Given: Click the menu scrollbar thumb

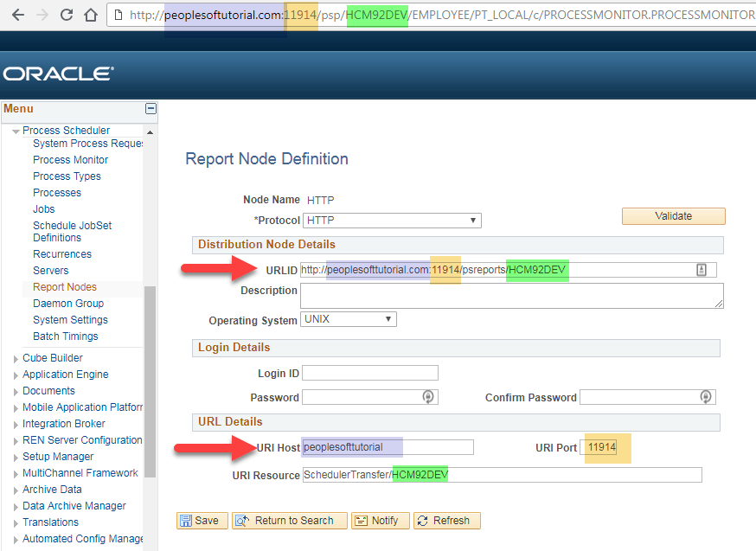Looking at the screenshot, I should (151, 381).
